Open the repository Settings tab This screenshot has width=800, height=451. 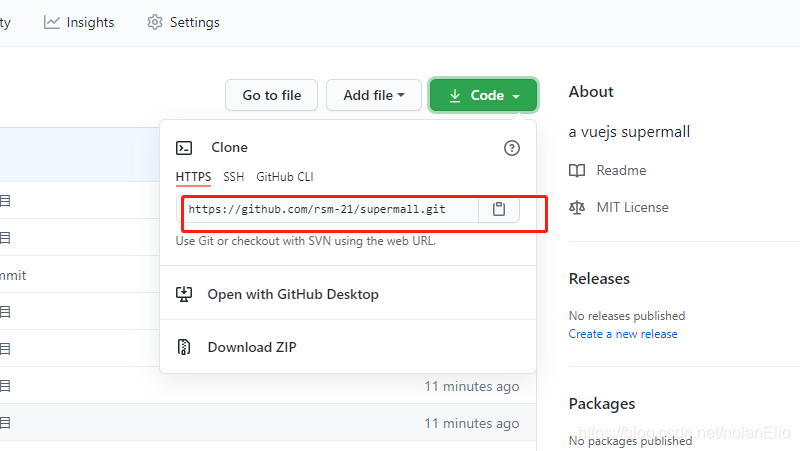click(x=184, y=22)
